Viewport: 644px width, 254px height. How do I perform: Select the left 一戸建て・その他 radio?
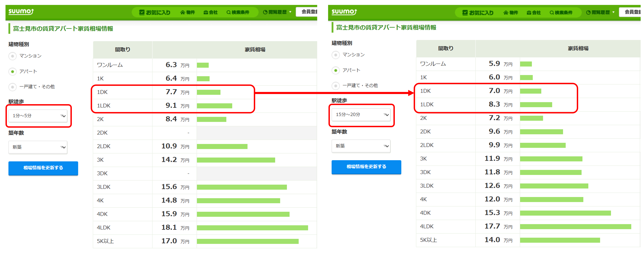[x=12, y=87]
